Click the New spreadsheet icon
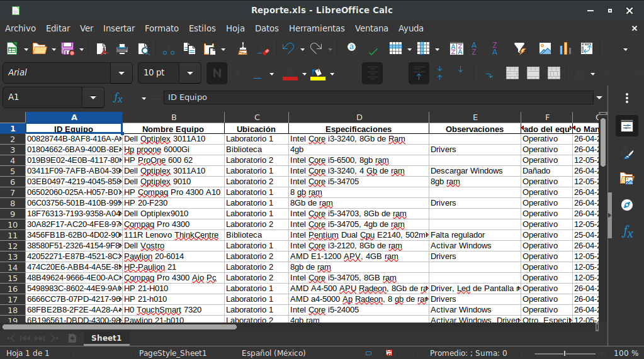644x359 pixels. 12,49
